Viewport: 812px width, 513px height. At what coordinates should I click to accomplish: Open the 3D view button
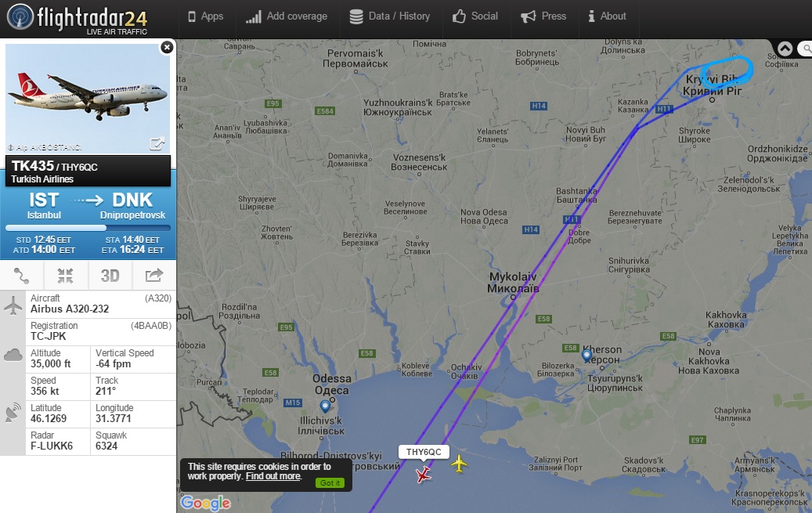tap(110, 276)
